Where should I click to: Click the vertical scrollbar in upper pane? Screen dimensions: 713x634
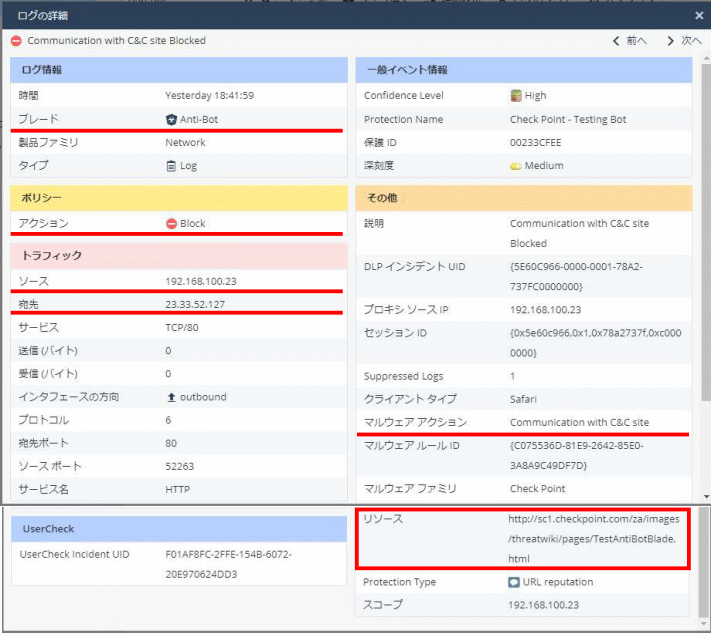pyautogui.click(x=705, y=250)
